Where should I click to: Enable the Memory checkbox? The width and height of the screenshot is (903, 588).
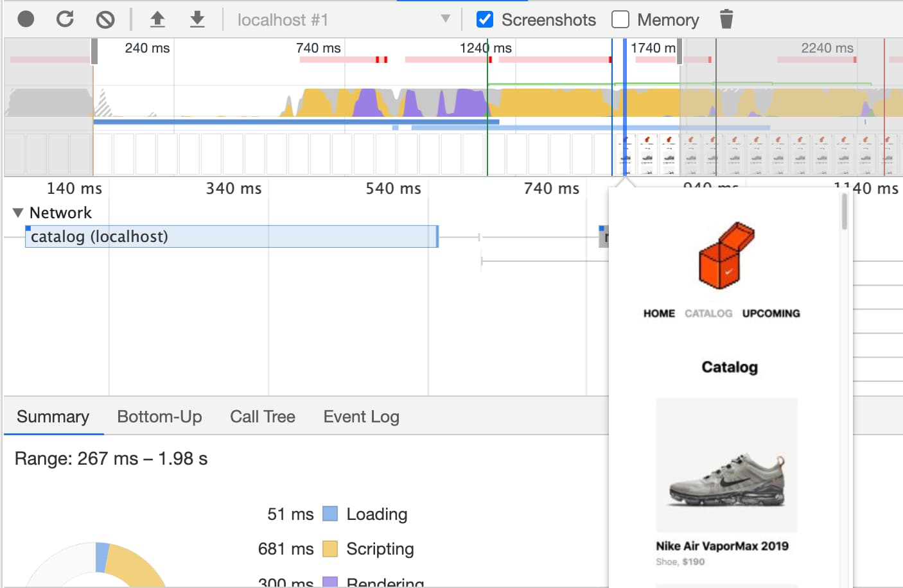pyautogui.click(x=620, y=19)
